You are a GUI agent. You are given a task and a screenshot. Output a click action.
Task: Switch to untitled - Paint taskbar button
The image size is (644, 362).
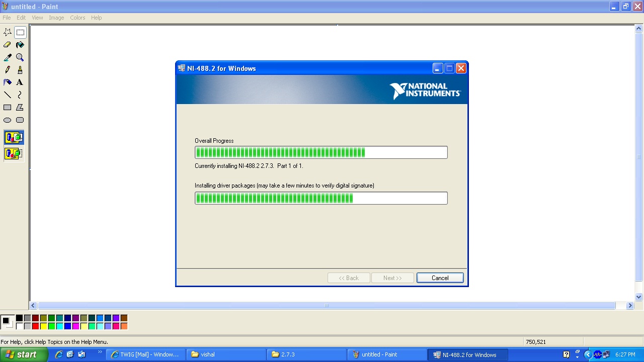(387, 354)
